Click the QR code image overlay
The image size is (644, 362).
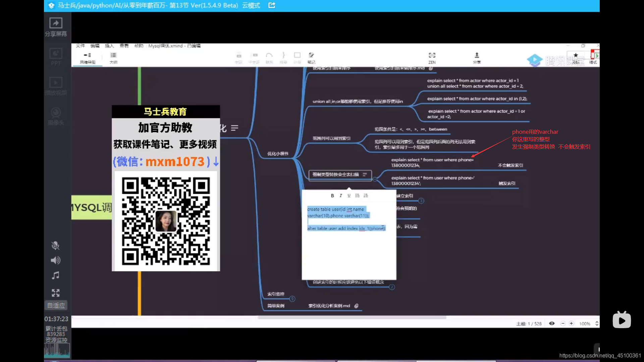(x=166, y=221)
